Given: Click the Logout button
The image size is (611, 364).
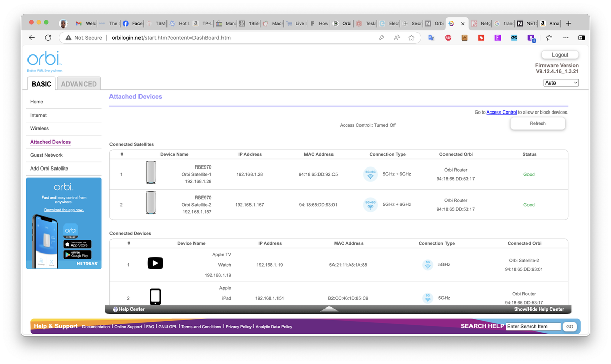Looking at the screenshot, I should tap(560, 55).
